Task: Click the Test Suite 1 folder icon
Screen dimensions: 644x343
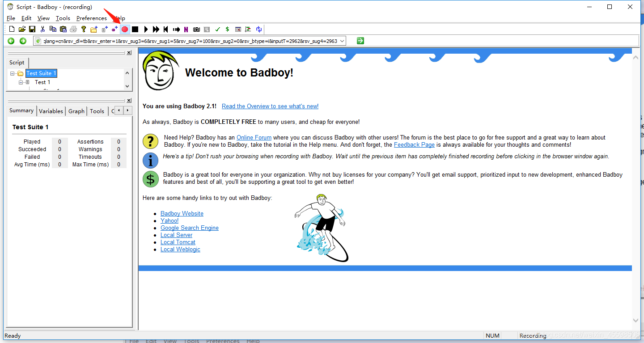Action: coord(20,73)
